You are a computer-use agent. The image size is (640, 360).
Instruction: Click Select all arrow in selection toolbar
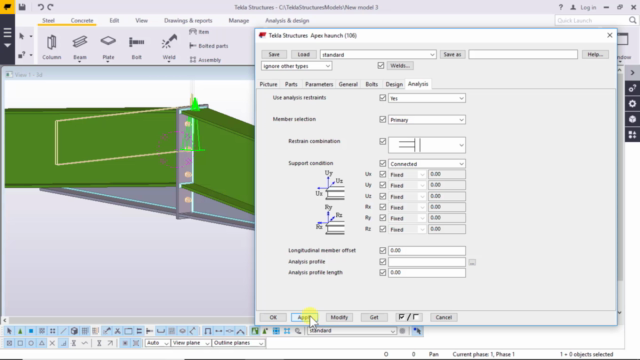click(9, 331)
